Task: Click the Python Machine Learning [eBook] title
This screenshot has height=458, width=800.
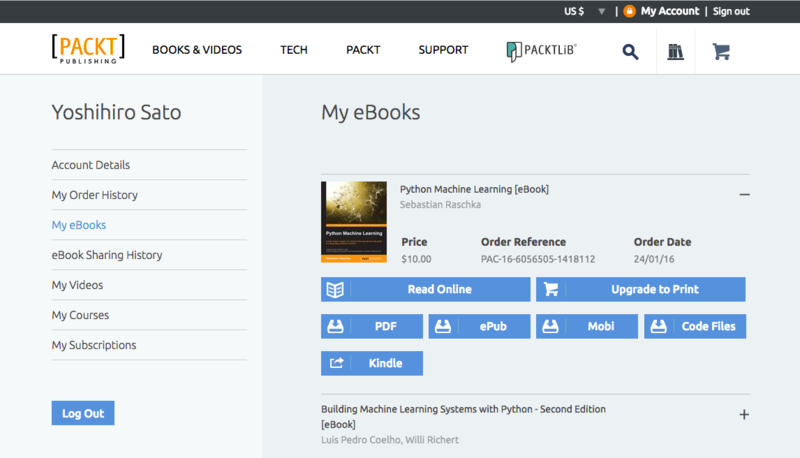Action: [474, 189]
